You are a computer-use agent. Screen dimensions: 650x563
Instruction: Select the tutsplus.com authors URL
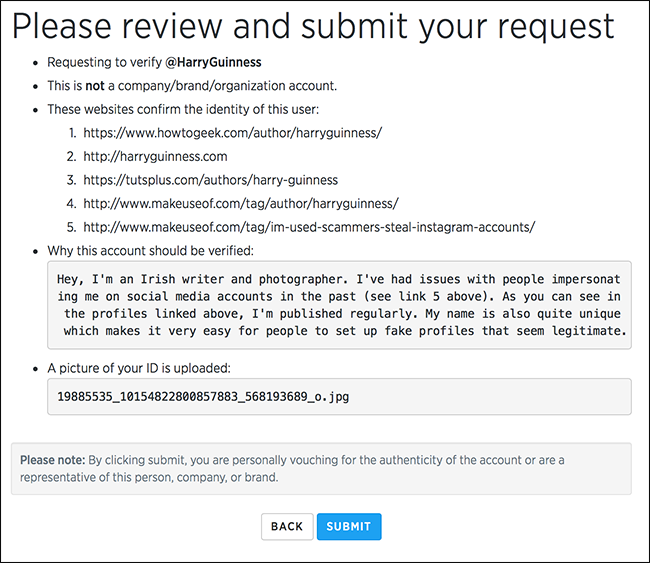point(211,180)
